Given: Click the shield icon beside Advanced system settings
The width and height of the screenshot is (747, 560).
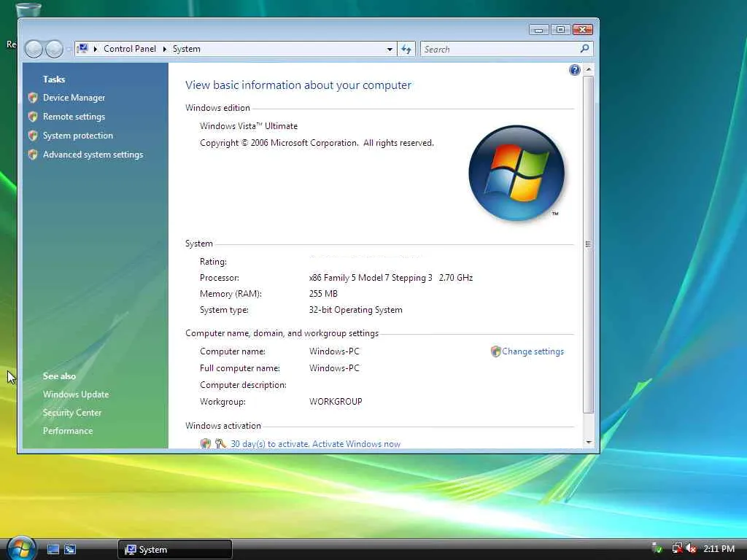Looking at the screenshot, I should pyautogui.click(x=33, y=155).
